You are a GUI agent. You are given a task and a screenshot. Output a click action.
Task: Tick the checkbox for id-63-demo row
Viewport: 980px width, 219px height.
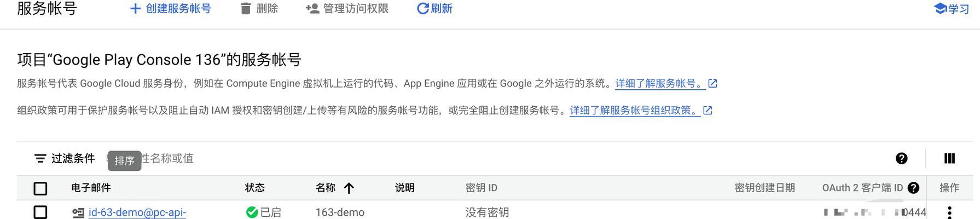point(40,212)
